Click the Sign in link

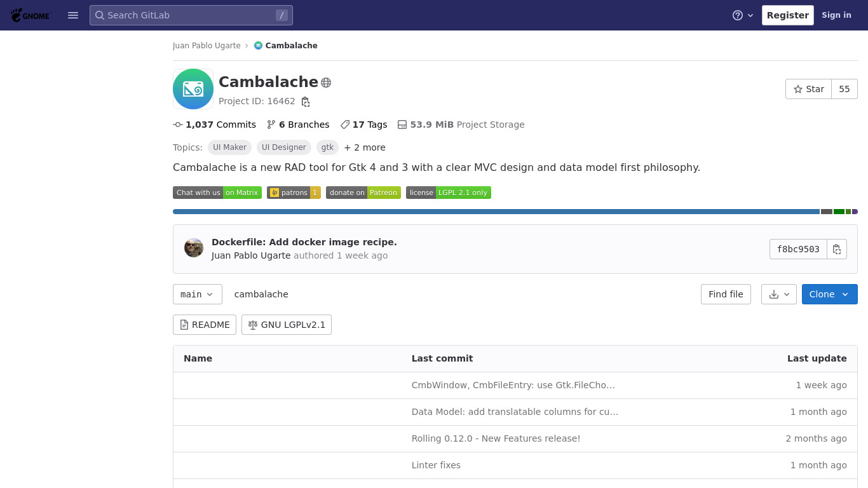(836, 15)
